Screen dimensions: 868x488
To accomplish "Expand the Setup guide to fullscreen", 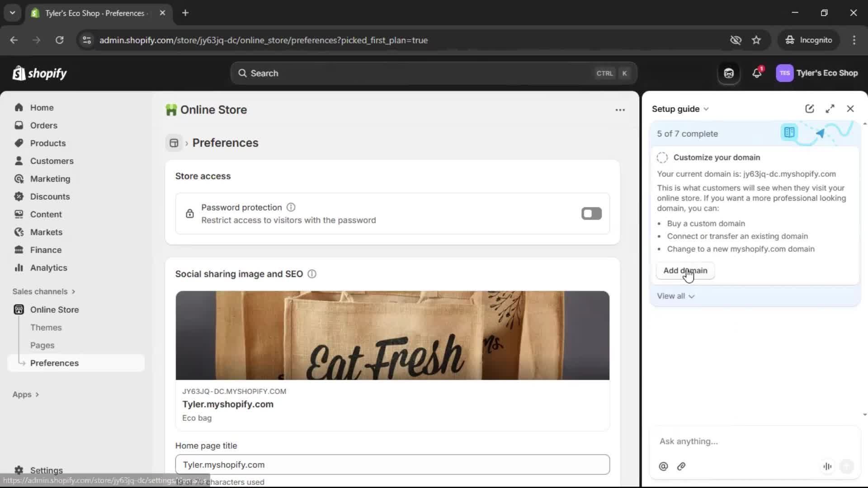I will [830, 108].
